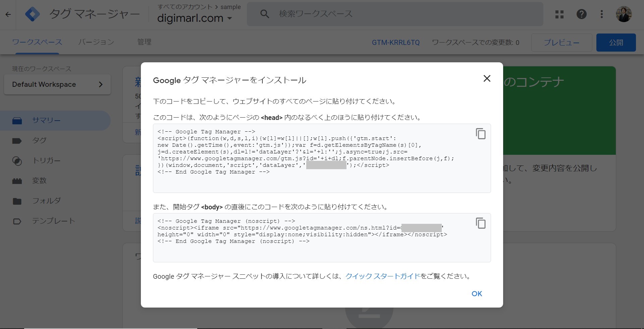Switch to the バージョン tab
The image size is (644, 329).
click(x=96, y=42)
